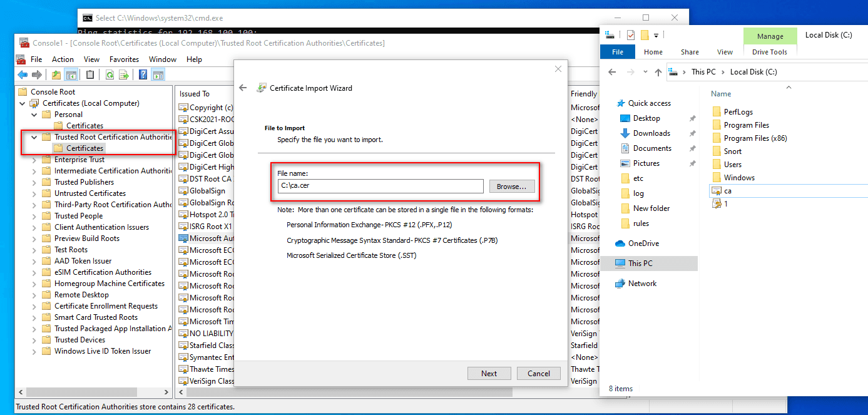Click the Up one level toolbar icon
The height and width of the screenshot is (415, 868).
click(x=56, y=75)
